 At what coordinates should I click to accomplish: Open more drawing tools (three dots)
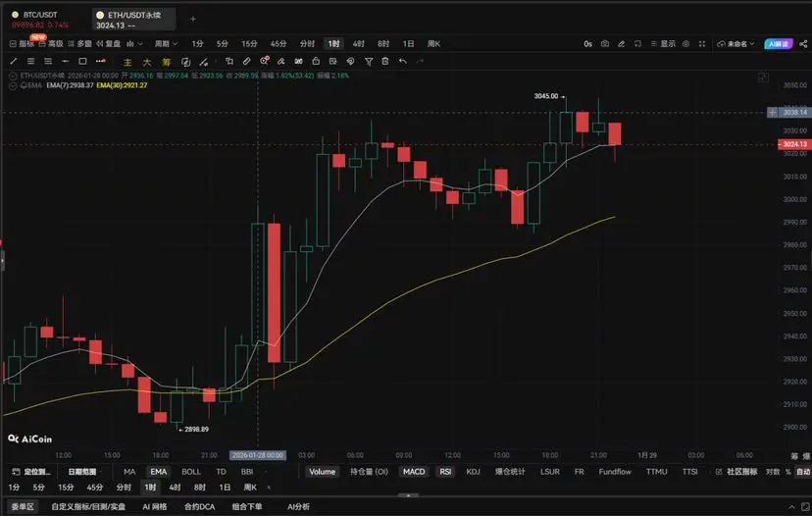(100, 61)
